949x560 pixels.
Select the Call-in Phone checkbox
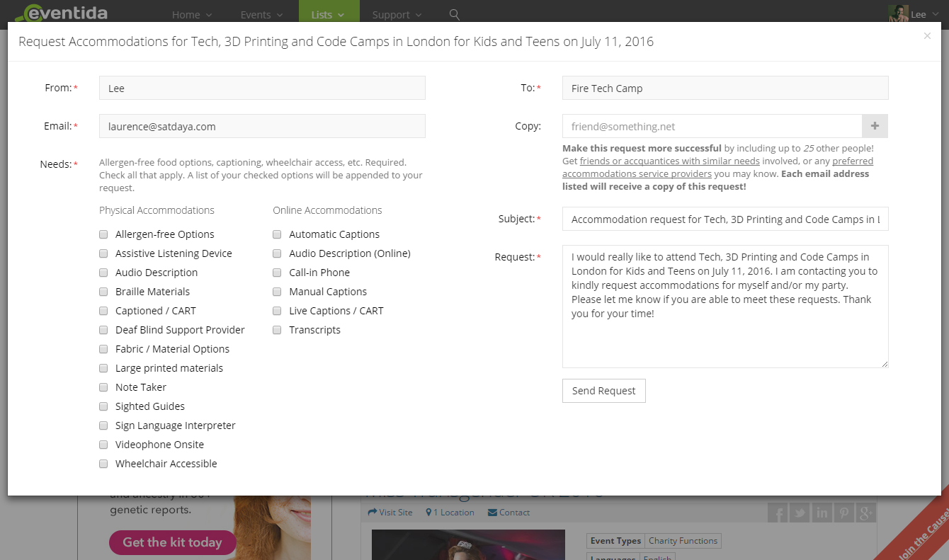277,273
